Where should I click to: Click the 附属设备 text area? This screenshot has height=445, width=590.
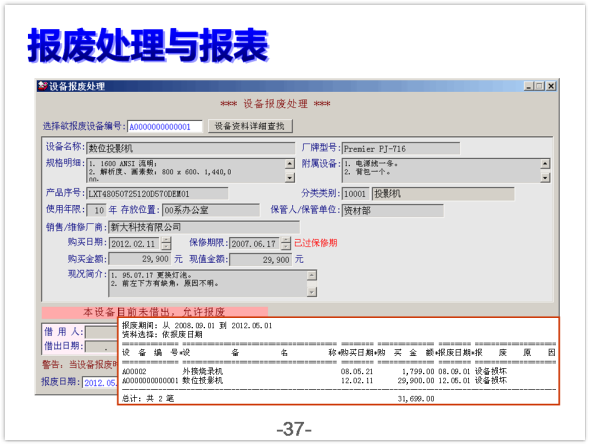pos(441,170)
